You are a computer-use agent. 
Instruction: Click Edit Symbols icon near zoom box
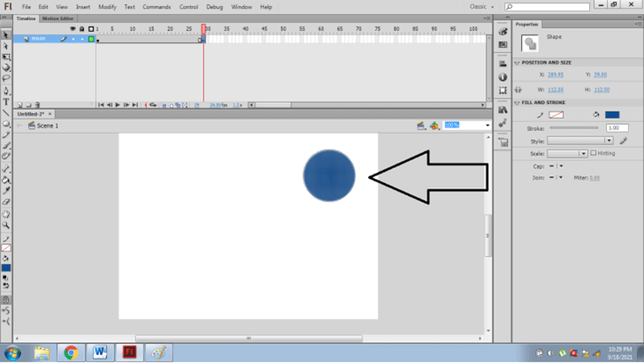coord(434,126)
